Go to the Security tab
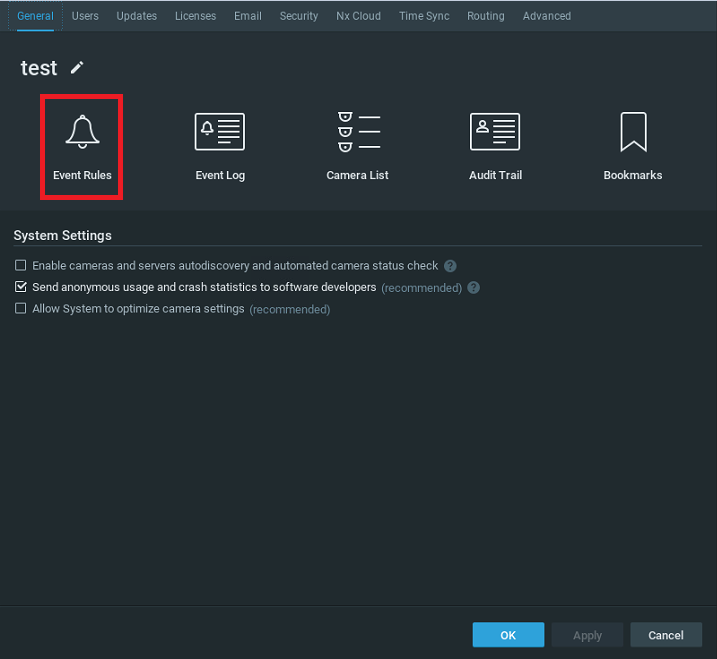 pyautogui.click(x=299, y=16)
